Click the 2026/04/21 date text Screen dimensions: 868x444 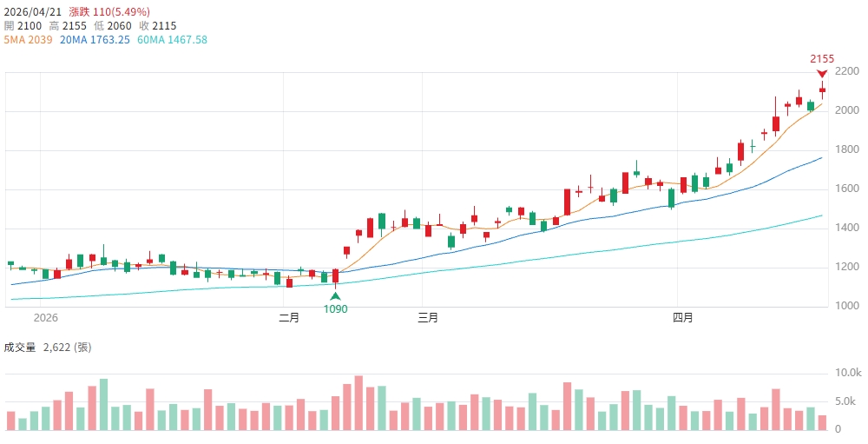[32, 12]
